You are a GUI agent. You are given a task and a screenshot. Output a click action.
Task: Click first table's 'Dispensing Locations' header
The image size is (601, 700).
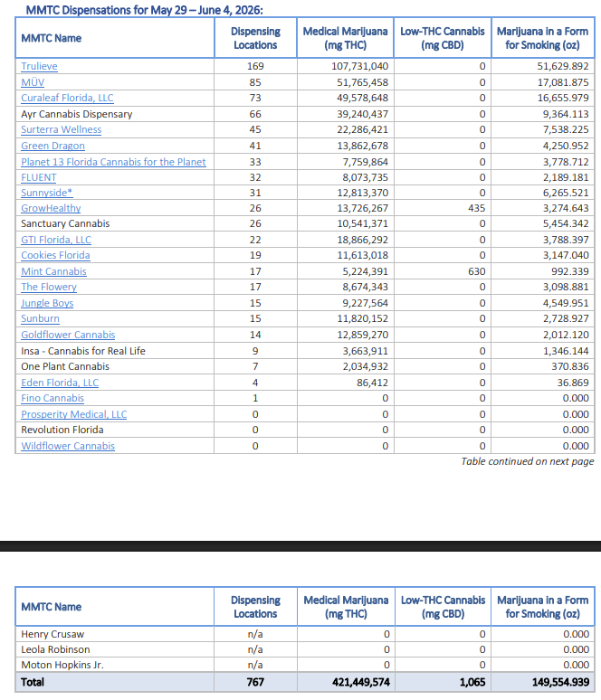[x=255, y=38]
